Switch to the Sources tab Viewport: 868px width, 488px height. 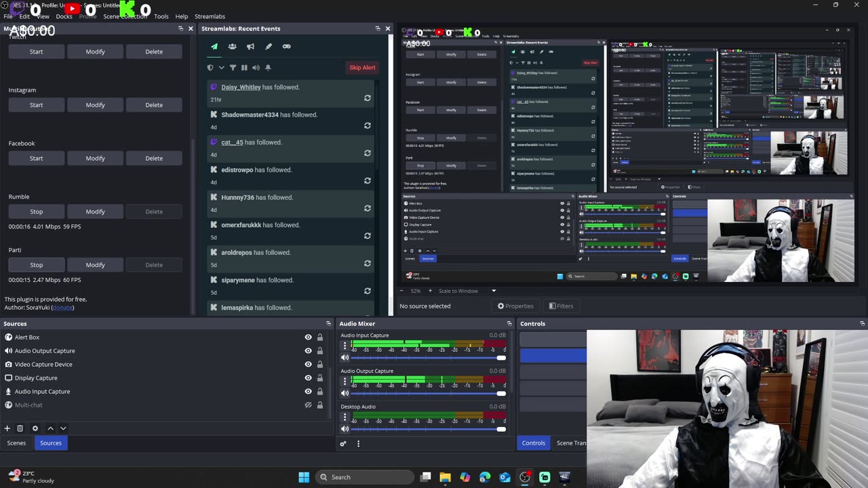51,443
